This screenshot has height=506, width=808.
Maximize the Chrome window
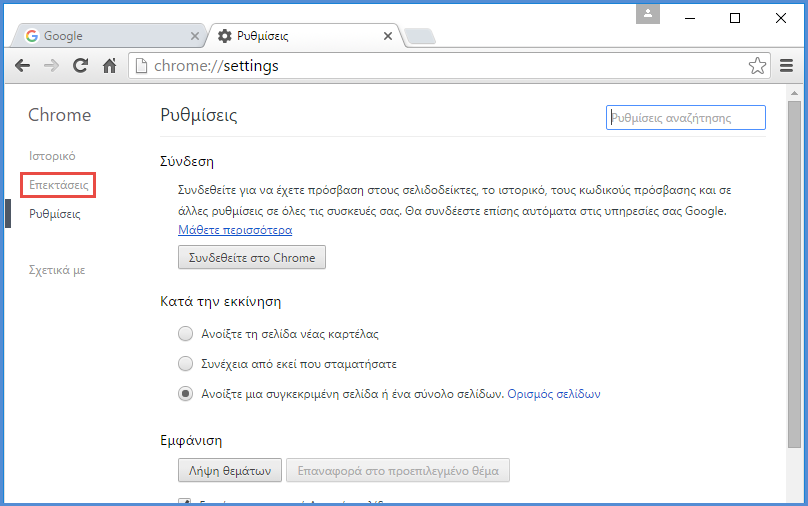(x=735, y=18)
